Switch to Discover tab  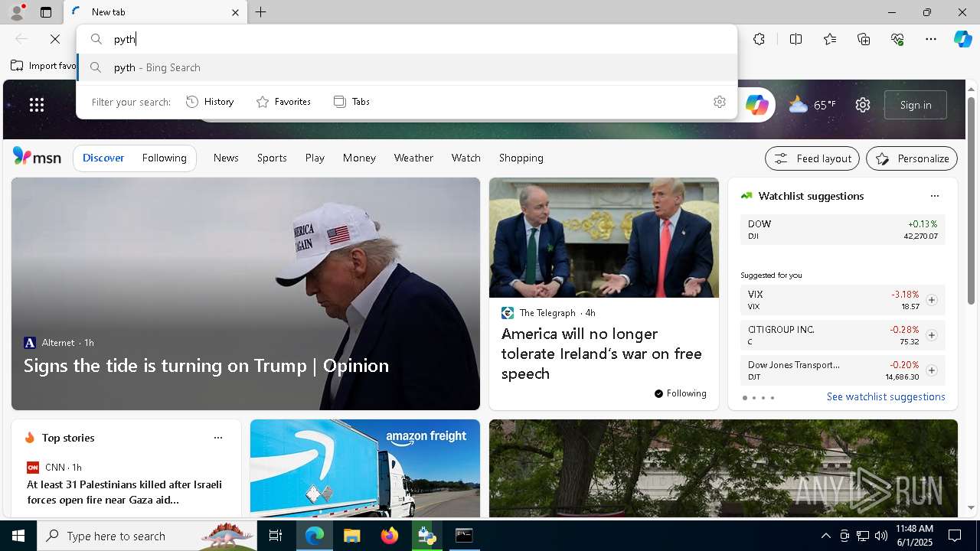click(103, 158)
